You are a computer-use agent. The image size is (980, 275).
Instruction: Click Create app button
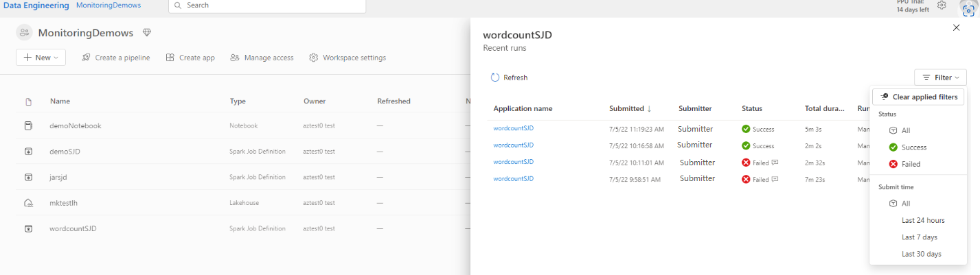[x=190, y=58]
